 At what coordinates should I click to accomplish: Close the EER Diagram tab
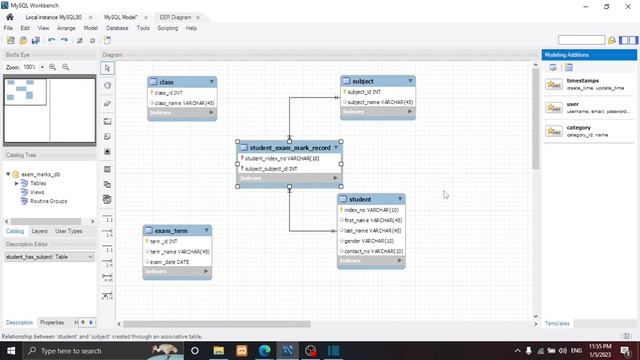click(x=198, y=18)
